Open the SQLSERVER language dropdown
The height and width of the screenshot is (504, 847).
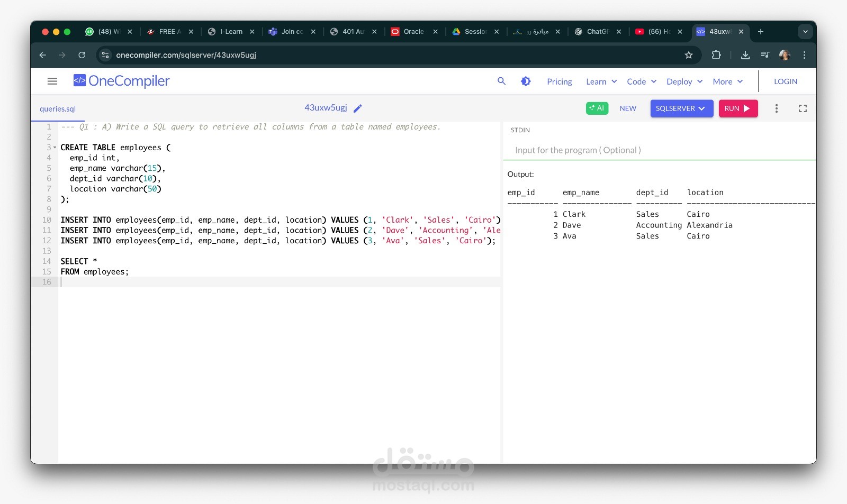pyautogui.click(x=681, y=108)
